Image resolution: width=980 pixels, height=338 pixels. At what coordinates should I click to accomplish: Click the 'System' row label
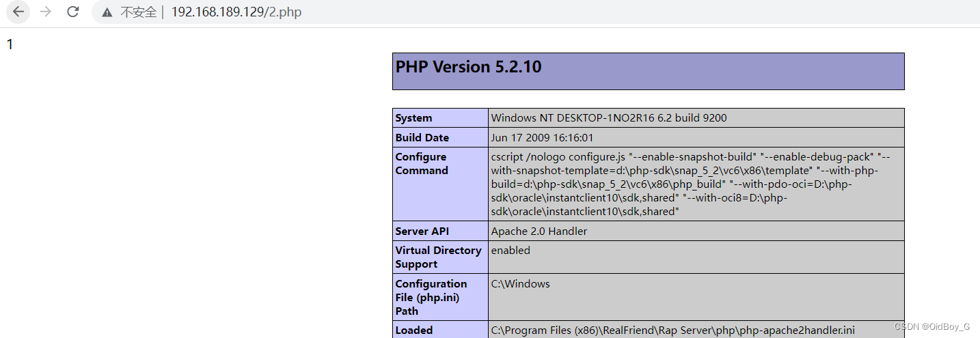413,117
